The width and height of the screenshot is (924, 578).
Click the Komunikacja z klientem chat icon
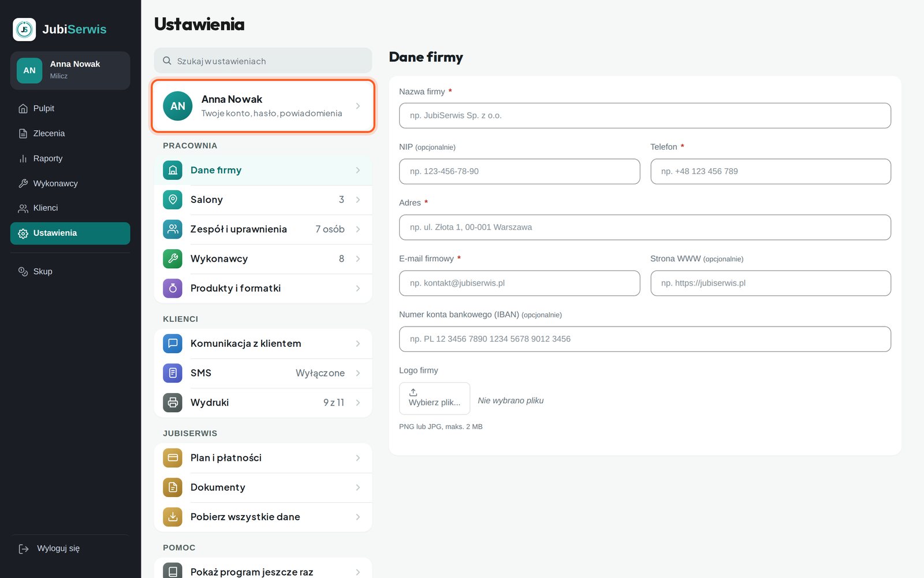pyautogui.click(x=173, y=343)
